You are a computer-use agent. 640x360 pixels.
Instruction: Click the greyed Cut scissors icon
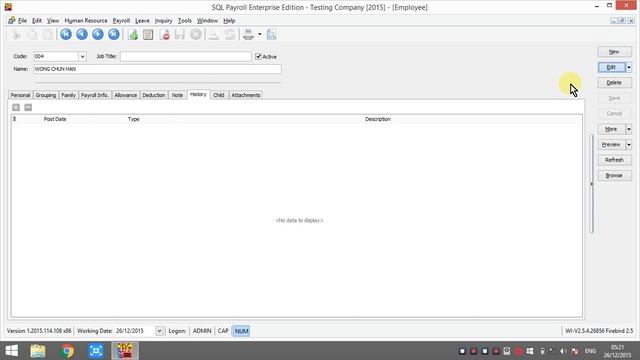pos(16,35)
